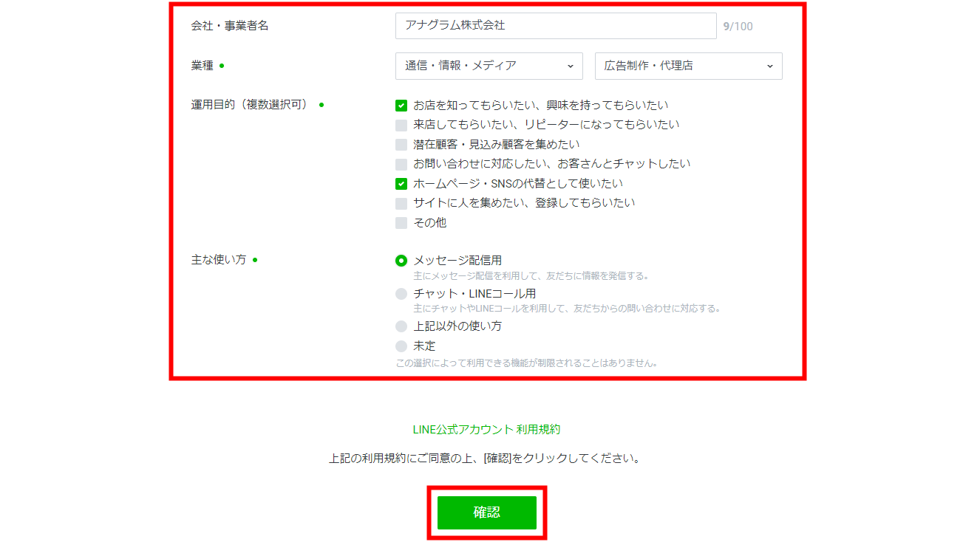The width and height of the screenshot is (980, 542).
Task: Click the お店を知ってもらいたい label text
Action: coord(540,106)
